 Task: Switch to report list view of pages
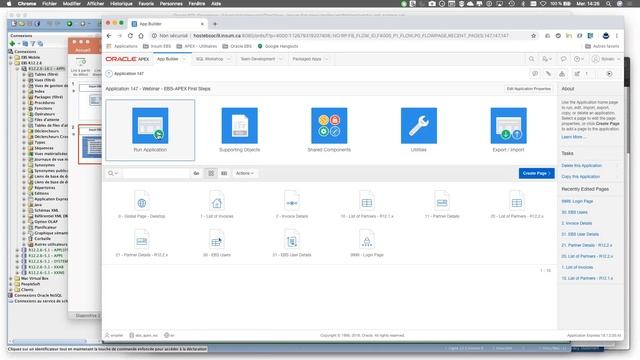click(224, 173)
